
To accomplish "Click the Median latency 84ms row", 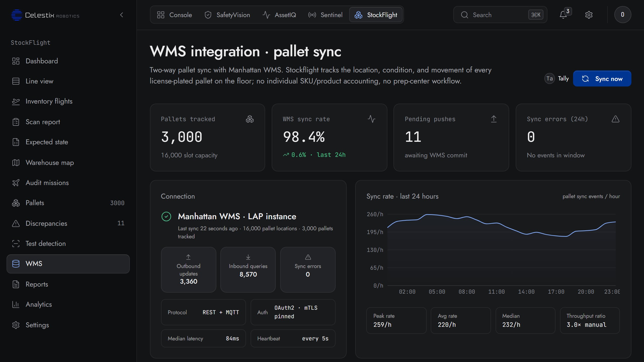I will 204,338.
